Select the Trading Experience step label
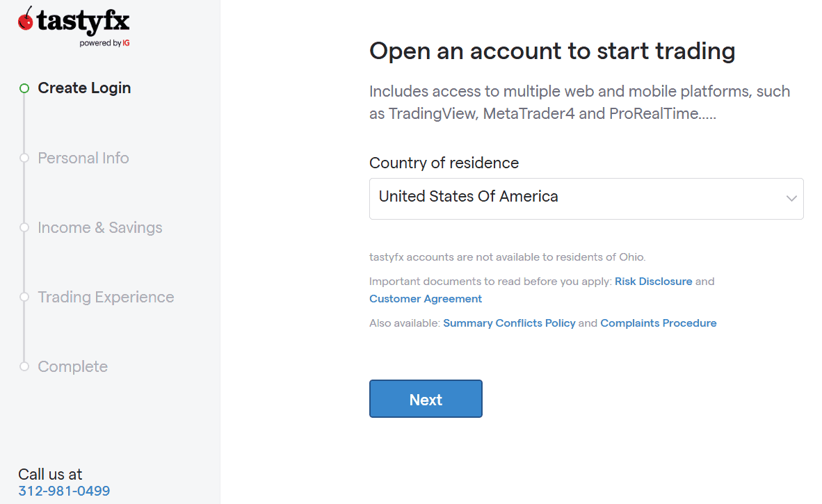822x504 pixels. click(x=106, y=297)
